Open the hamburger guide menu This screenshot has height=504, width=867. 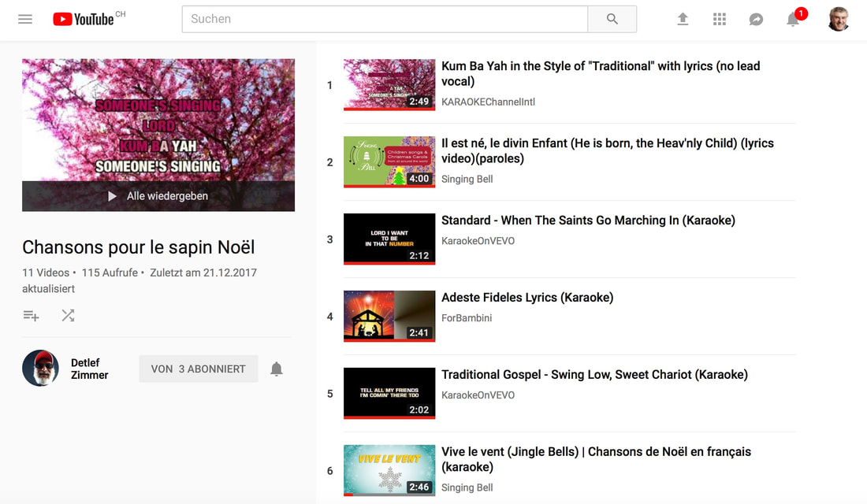pyautogui.click(x=25, y=19)
